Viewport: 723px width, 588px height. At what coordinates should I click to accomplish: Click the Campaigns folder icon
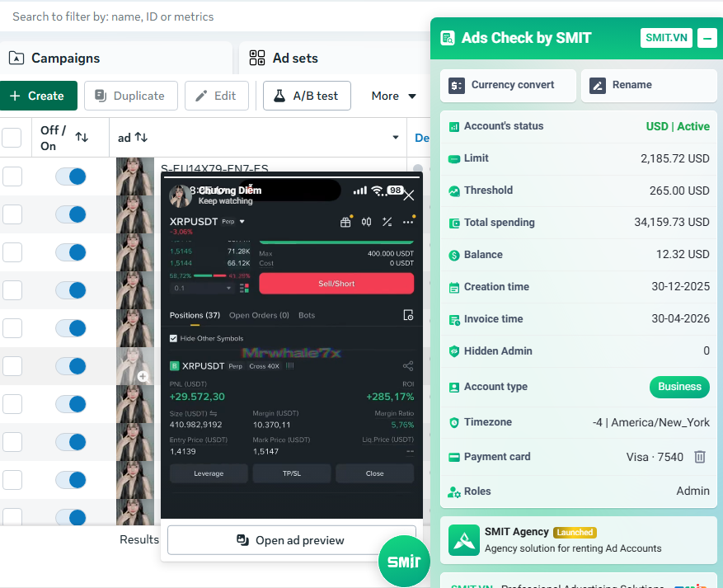[16, 58]
